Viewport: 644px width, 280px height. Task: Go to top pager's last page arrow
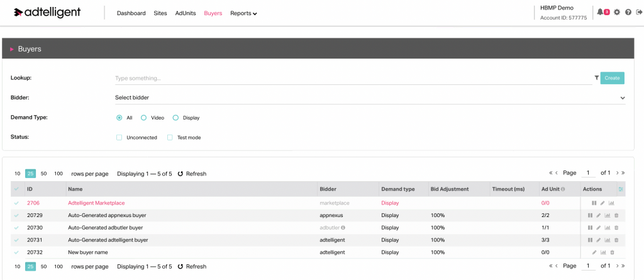pyautogui.click(x=623, y=173)
